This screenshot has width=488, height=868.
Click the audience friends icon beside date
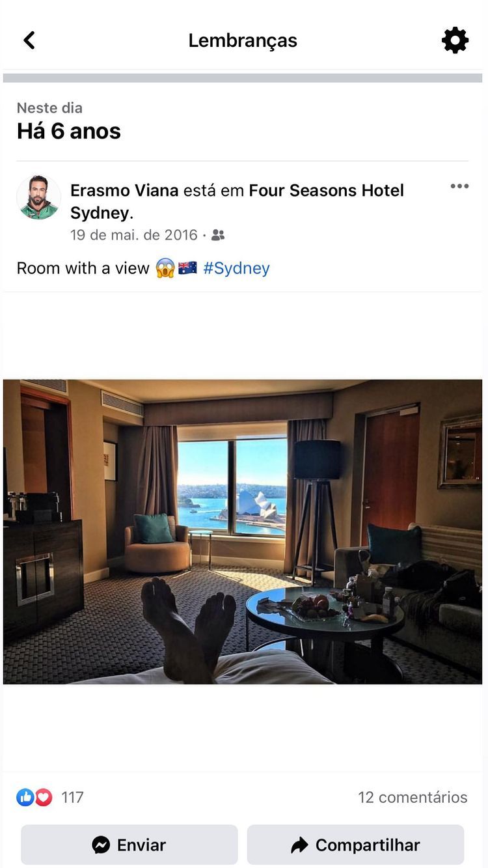[218, 235]
